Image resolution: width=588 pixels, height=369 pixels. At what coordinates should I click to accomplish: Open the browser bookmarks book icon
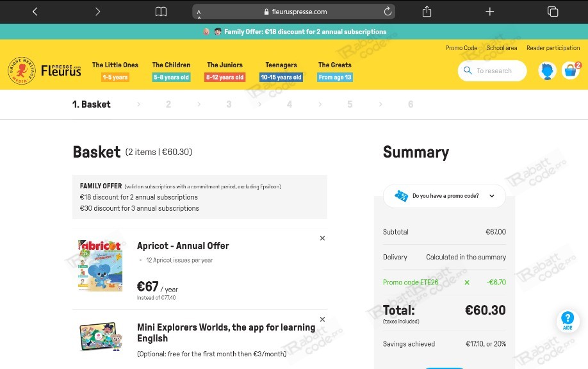[x=161, y=12]
